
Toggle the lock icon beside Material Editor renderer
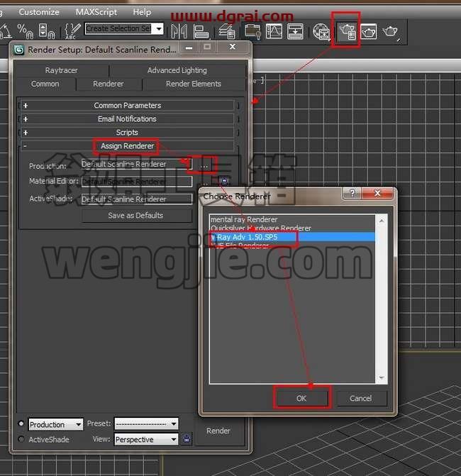224,181
